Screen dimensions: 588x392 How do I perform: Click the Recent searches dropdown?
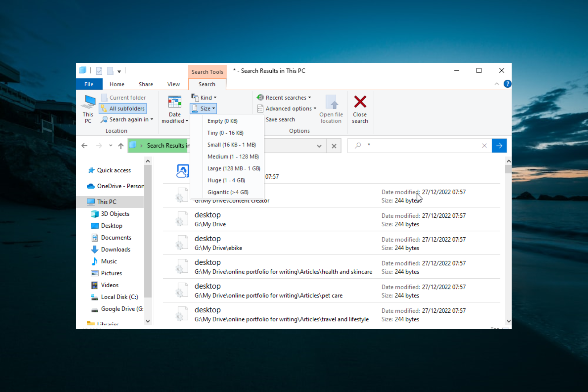[x=286, y=97]
